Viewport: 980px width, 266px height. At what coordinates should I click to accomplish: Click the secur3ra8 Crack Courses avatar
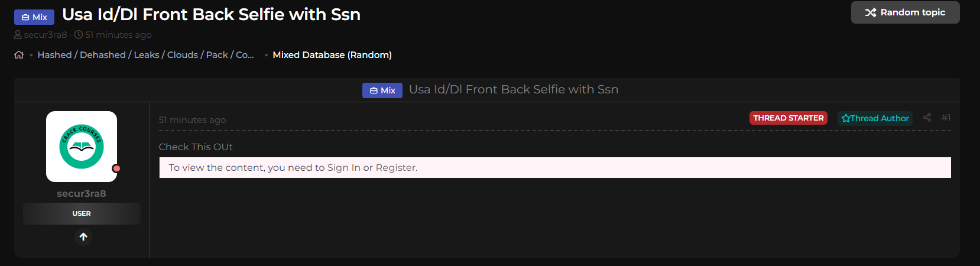click(x=82, y=147)
